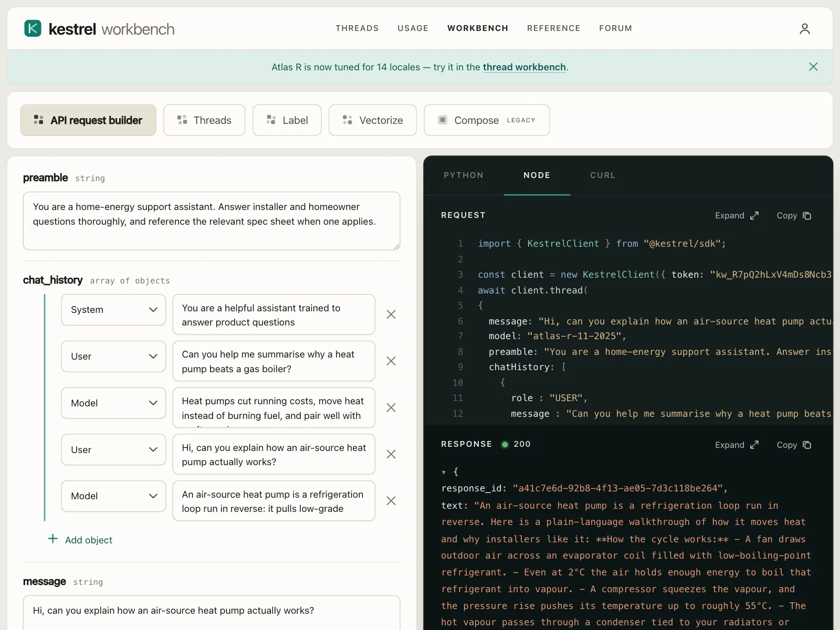
Task: Click Add object in chat history
Action: click(80, 540)
